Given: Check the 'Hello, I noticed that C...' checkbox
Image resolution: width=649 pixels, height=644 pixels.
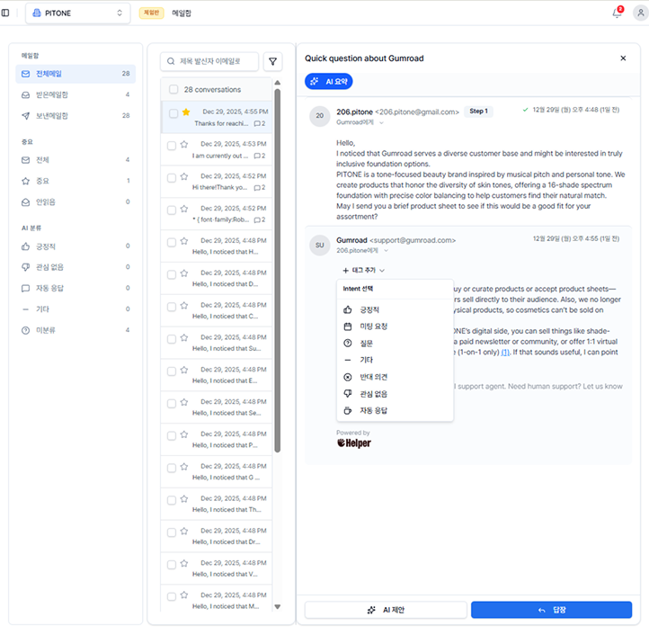Looking at the screenshot, I should pos(172,307).
